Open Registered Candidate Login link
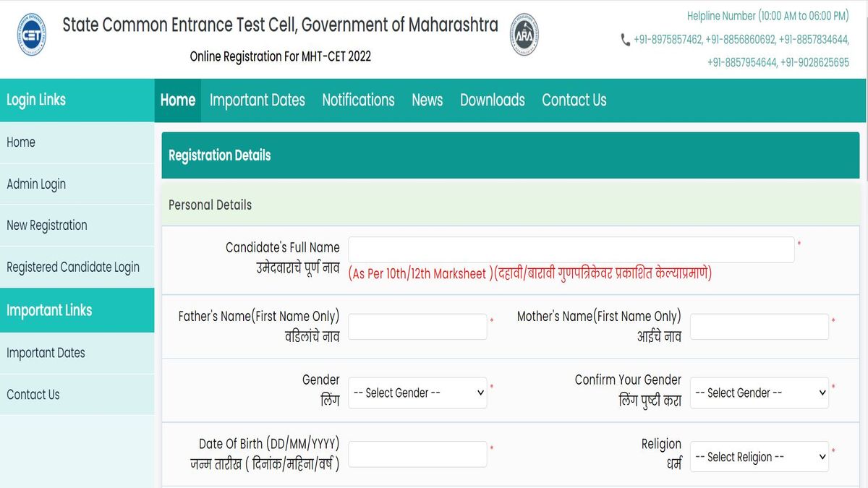Viewport: 868px width, 488px height. tap(72, 267)
